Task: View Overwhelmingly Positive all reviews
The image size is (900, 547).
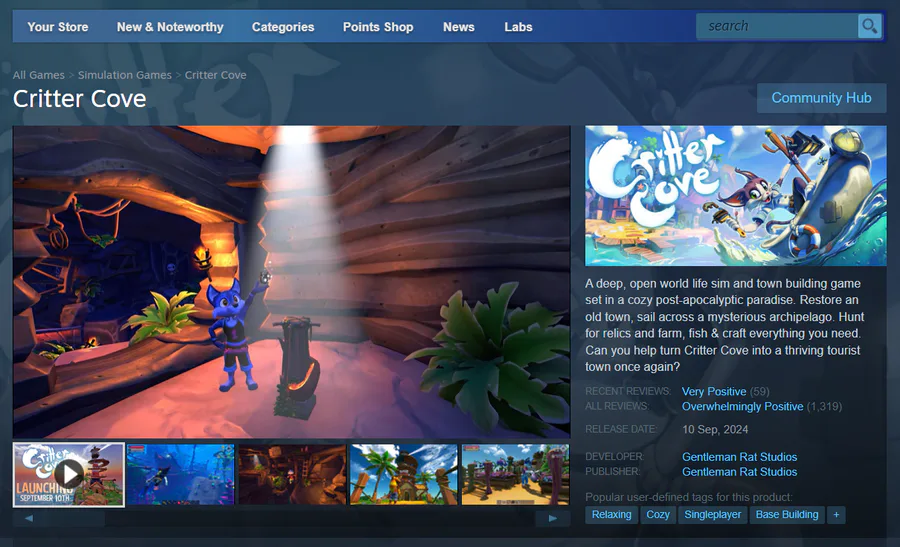Action: coord(742,406)
